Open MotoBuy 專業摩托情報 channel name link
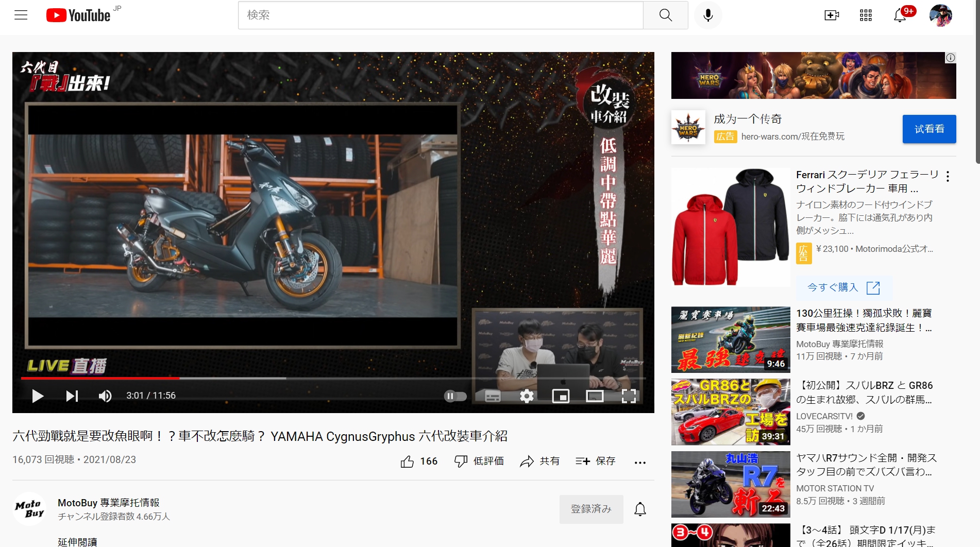 108,502
